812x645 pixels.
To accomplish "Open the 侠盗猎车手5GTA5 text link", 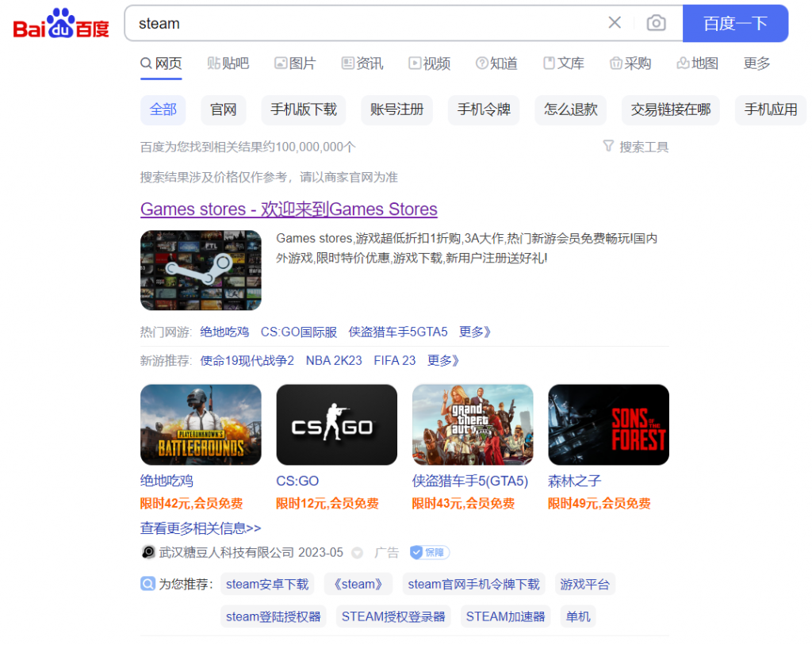I will point(398,332).
